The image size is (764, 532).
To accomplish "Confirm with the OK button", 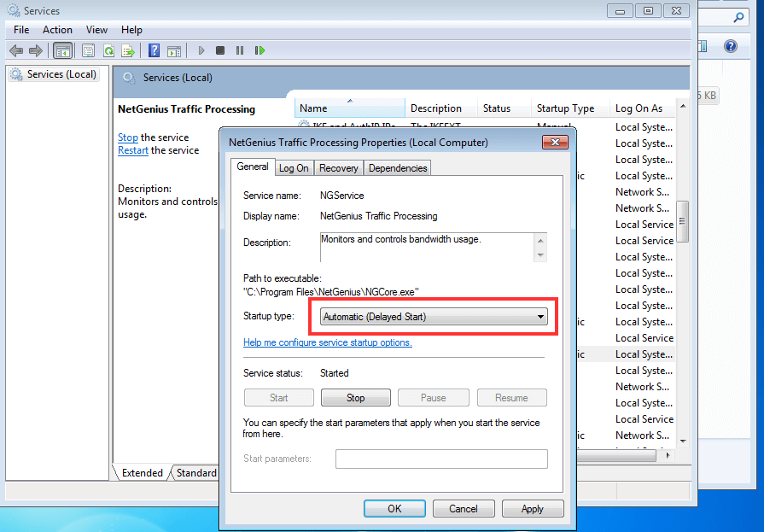I will 394,509.
